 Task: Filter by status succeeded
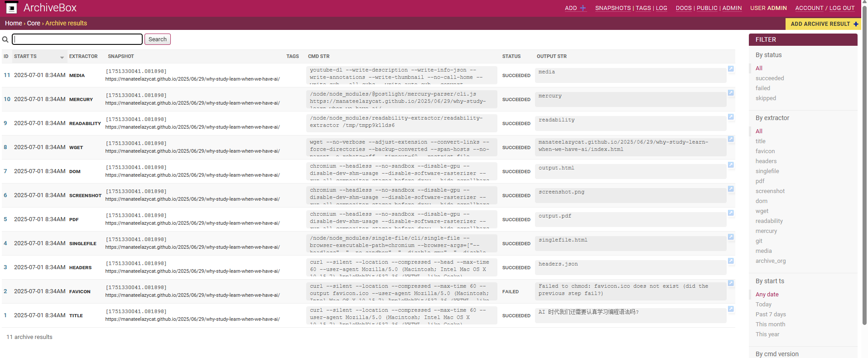(x=769, y=78)
